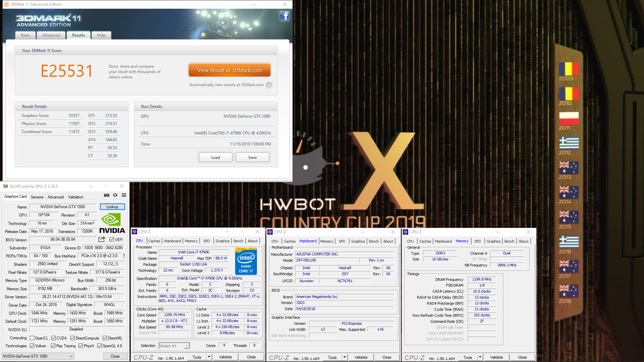
Task: Switch to the Advanced tab in 3DMark
Action: coord(51,35)
